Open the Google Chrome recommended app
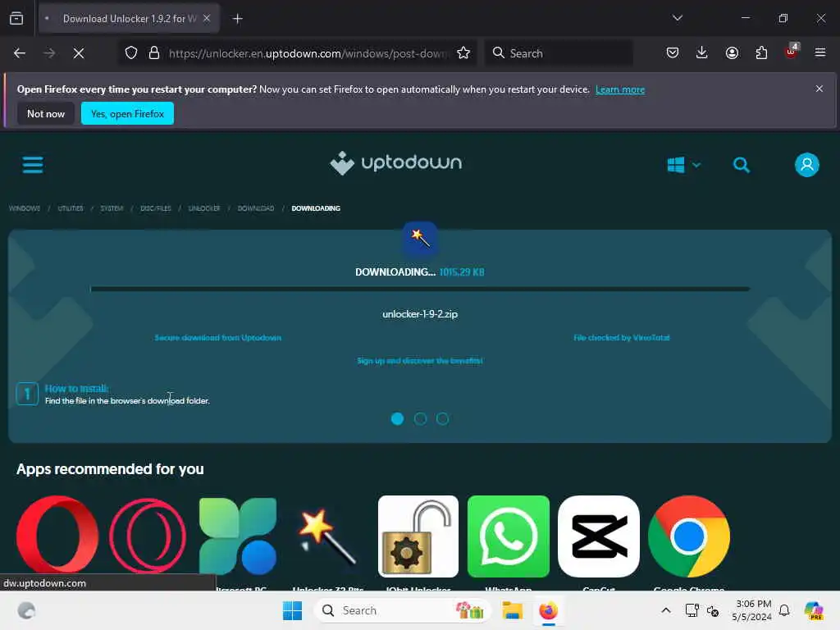The image size is (840, 630). 689,536
